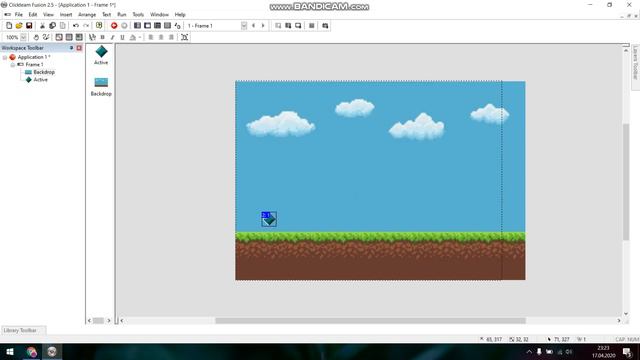
Task: Open the Event editor icon
Action: coord(157,25)
